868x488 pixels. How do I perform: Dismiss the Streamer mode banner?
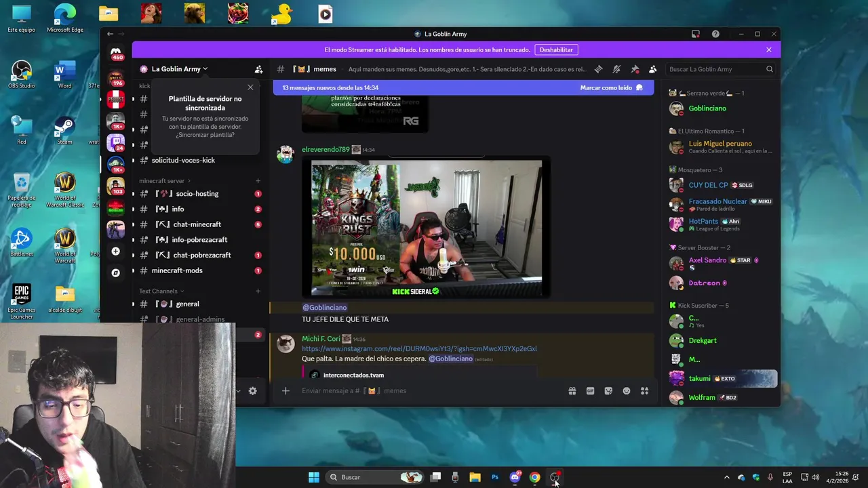(768, 49)
